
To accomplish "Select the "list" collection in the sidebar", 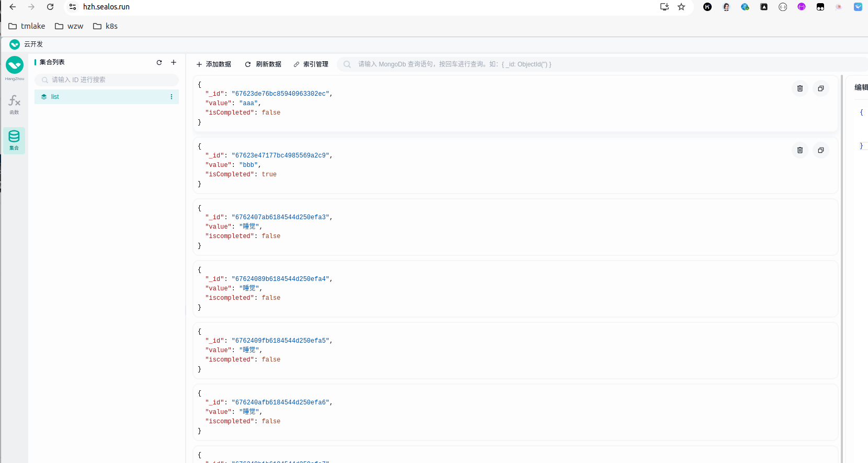I will tap(55, 97).
